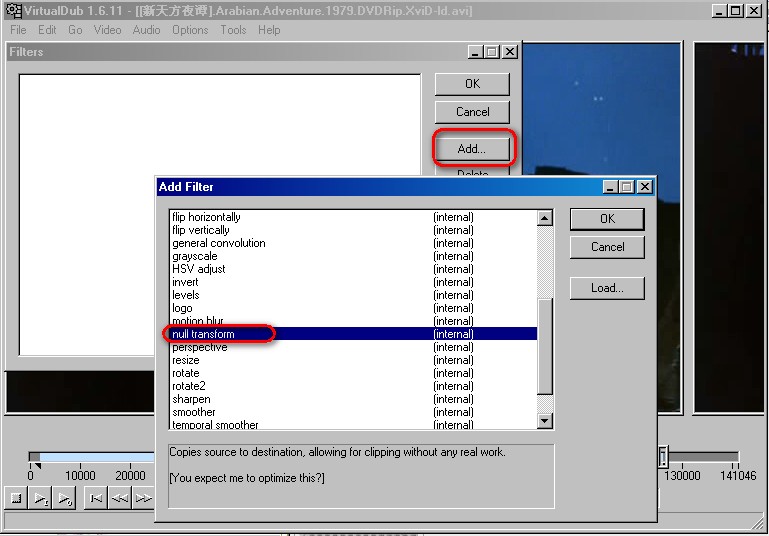Viewport: 769px width, 536px height.
Task: Click Cancel in the Filters dialog
Action: click(472, 112)
